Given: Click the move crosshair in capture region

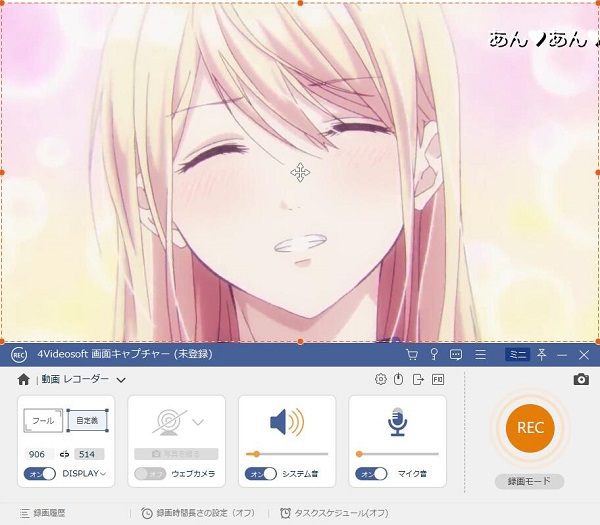Looking at the screenshot, I should [300, 173].
